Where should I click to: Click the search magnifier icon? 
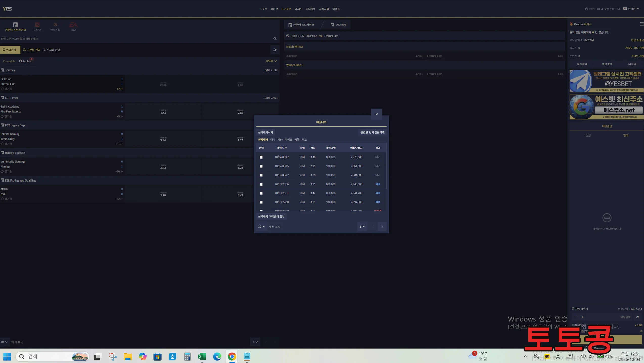(x=275, y=39)
